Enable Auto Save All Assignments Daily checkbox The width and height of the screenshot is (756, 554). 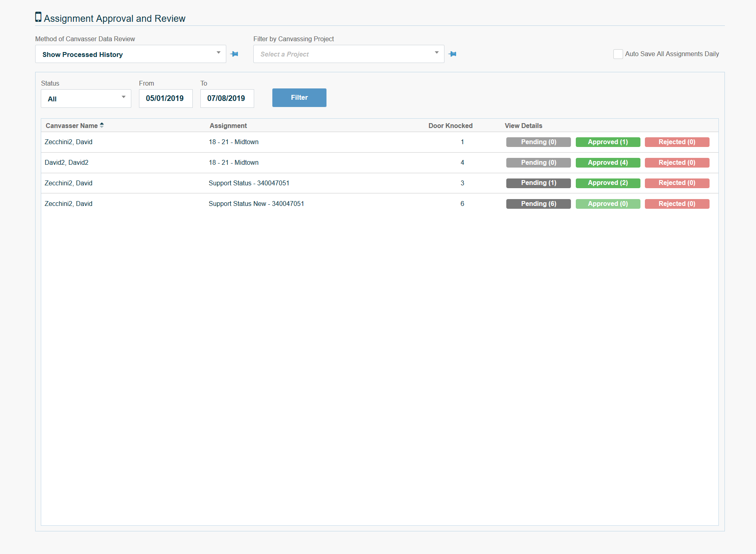point(618,54)
